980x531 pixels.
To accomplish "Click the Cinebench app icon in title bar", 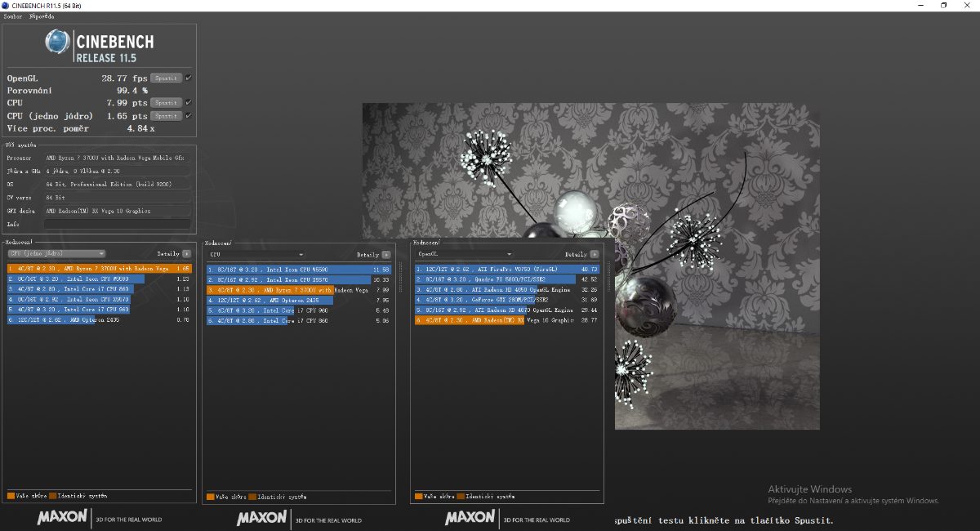I will [6, 5].
